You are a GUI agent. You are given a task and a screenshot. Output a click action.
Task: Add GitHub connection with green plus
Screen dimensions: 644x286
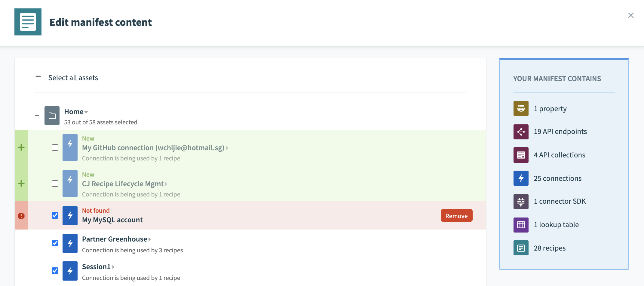(x=21, y=148)
